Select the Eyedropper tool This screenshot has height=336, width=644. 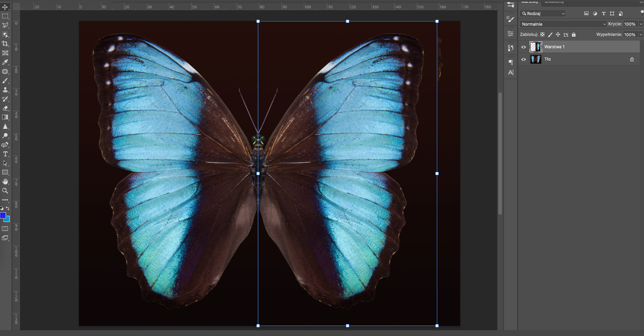click(x=5, y=62)
